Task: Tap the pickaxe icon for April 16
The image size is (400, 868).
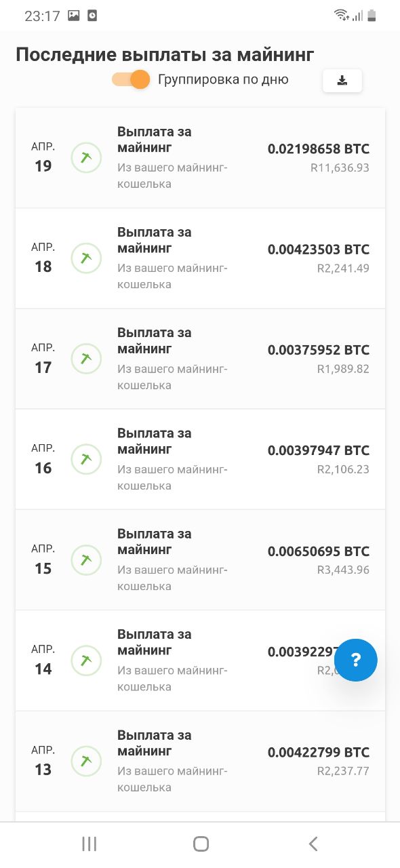Action: [86, 459]
